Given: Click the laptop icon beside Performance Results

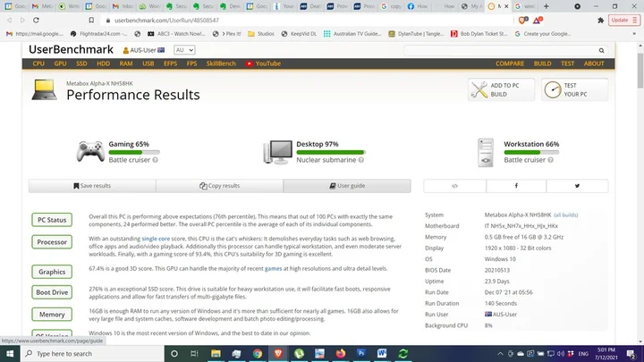Looking at the screenshot, I should (44, 90).
